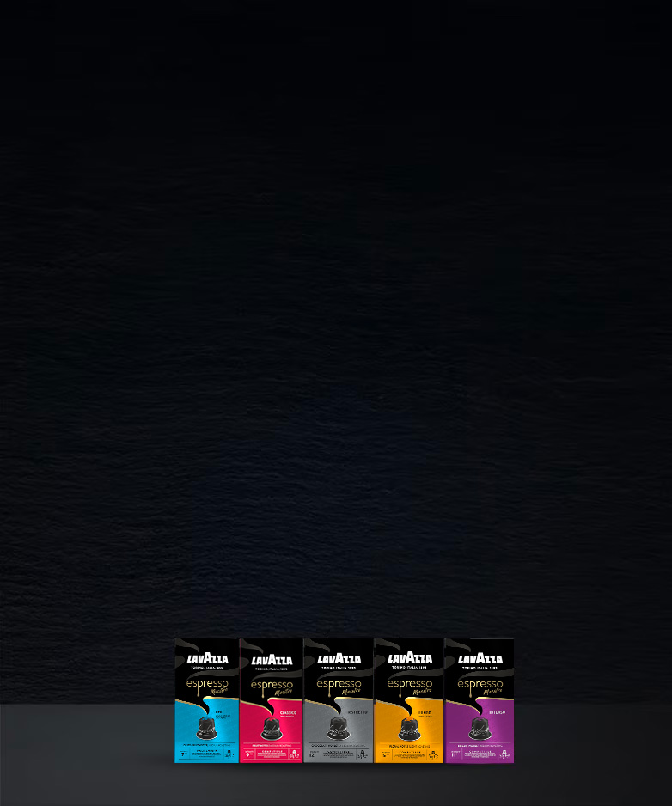Image resolution: width=672 pixels, height=806 pixels.
Task: Click the intensity 11 number on the Intenso box
Action: [454, 754]
